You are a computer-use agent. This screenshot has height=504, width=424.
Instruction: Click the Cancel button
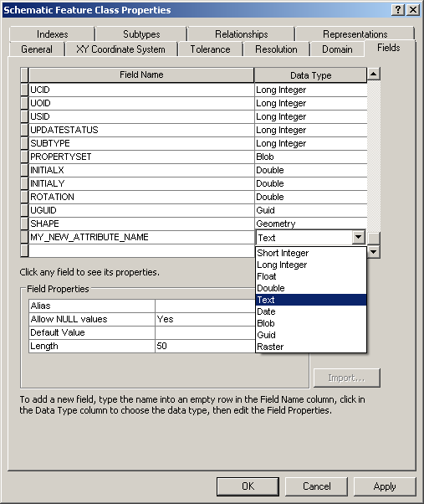(316, 486)
